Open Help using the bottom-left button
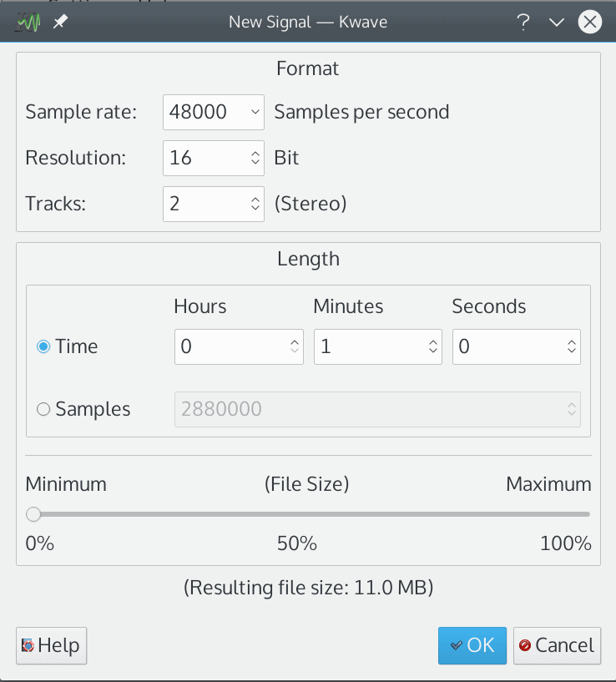616x682 pixels. tap(52, 645)
